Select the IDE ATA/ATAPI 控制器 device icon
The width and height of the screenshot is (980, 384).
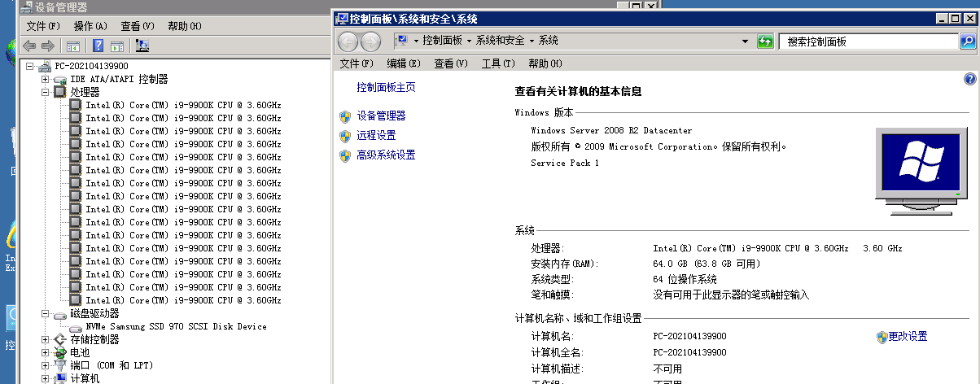pos(59,80)
